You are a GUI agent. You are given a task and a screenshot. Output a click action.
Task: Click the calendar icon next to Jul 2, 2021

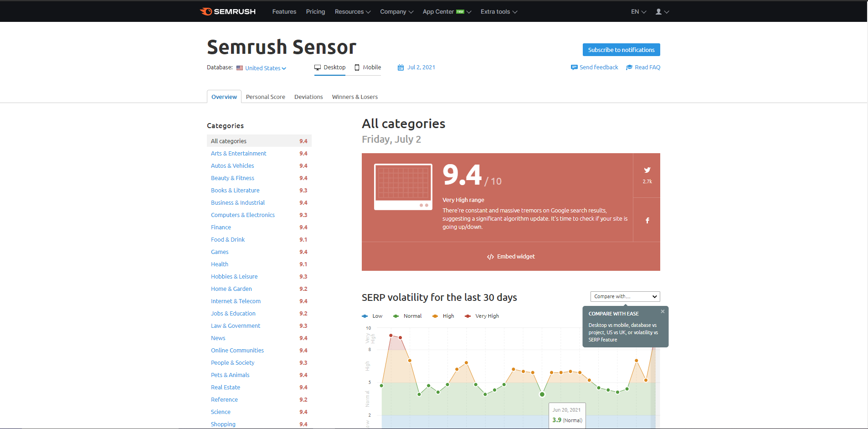401,67
